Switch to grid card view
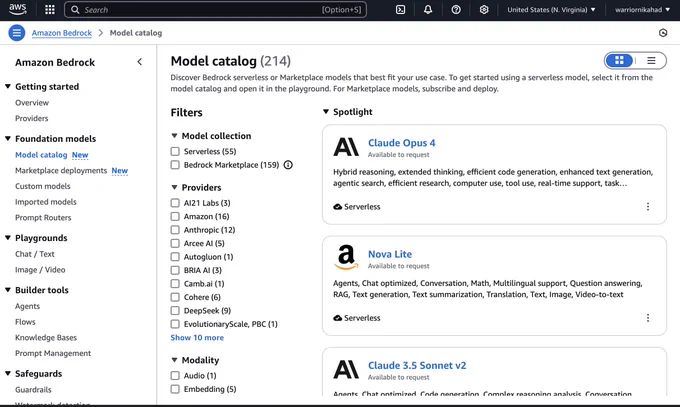The height and width of the screenshot is (407, 680). coord(619,61)
